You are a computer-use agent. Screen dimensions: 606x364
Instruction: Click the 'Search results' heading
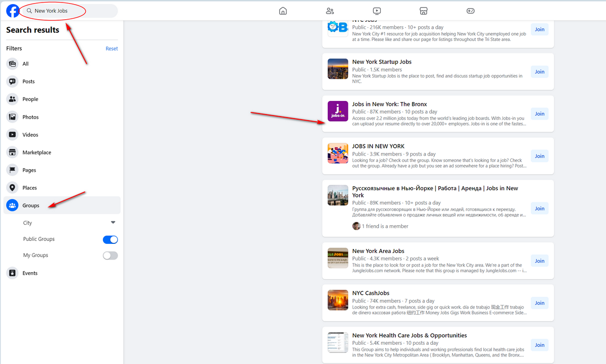coord(33,30)
